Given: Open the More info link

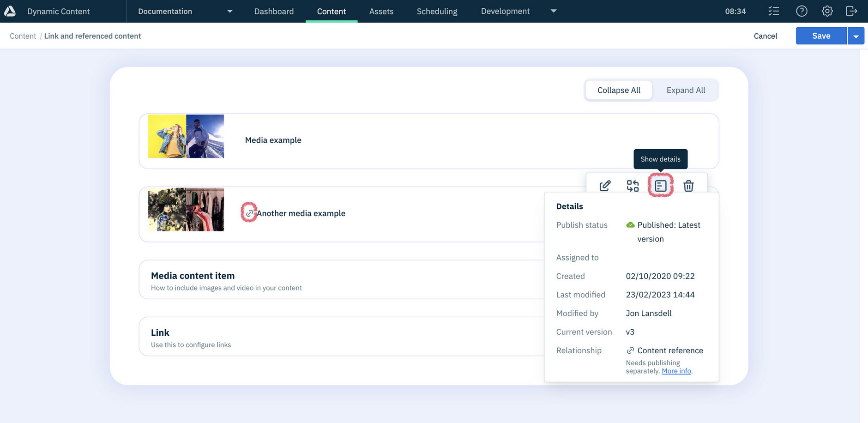Looking at the screenshot, I should [676, 371].
